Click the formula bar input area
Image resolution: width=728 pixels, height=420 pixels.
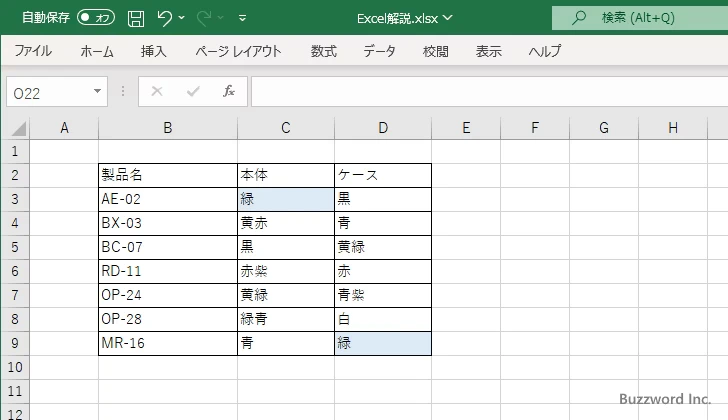pyautogui.click(x=489, y=92)
